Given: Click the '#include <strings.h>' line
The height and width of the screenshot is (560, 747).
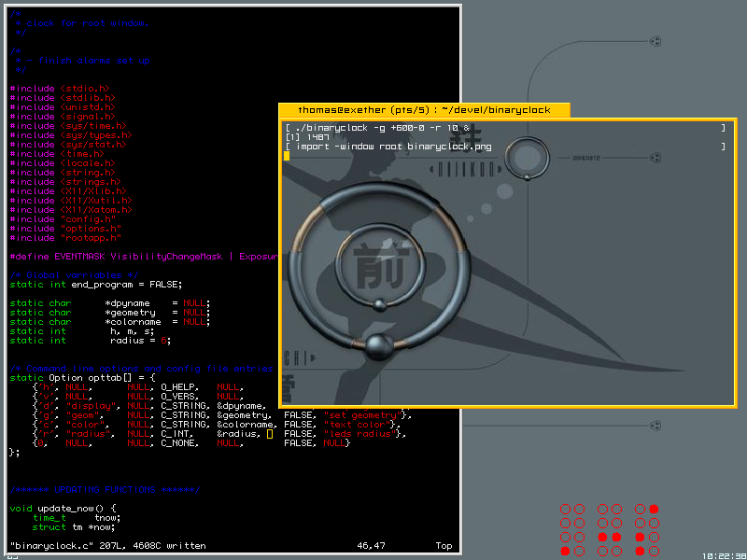Looking at the screenshot, I should (x=65, y=181).
